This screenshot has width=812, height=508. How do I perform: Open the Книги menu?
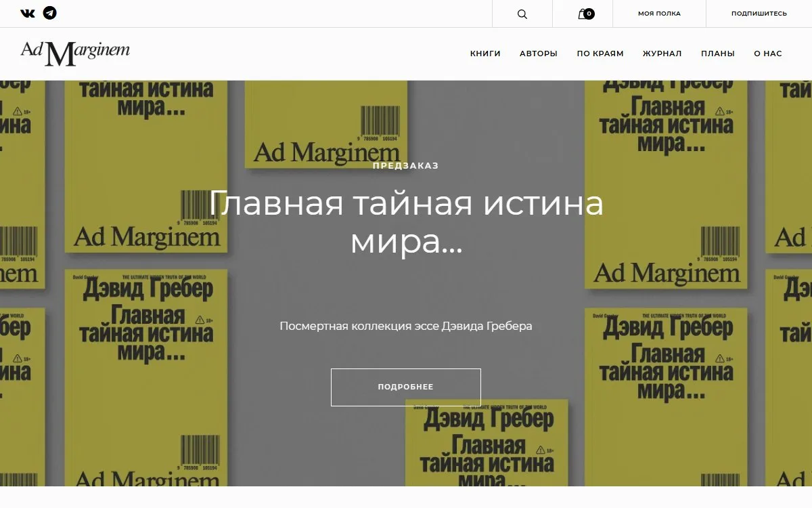[x=485, y=54]
